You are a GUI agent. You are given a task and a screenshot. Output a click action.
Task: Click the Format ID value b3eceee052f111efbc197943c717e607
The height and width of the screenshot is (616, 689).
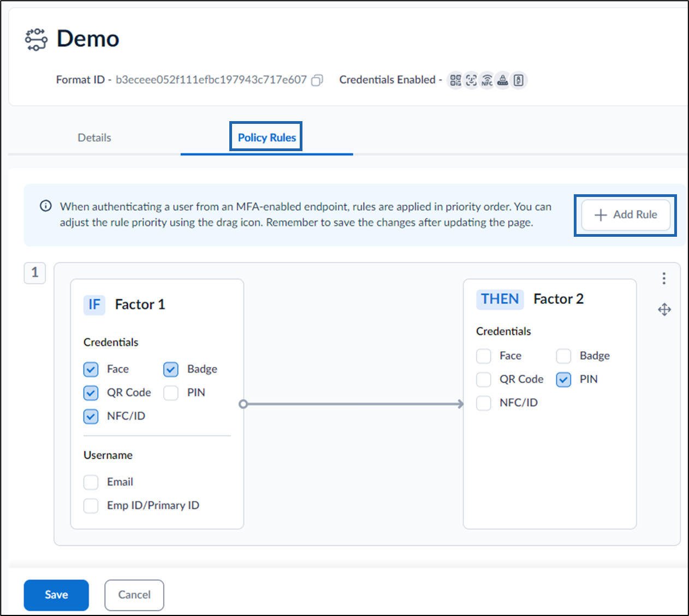[211, 80]
